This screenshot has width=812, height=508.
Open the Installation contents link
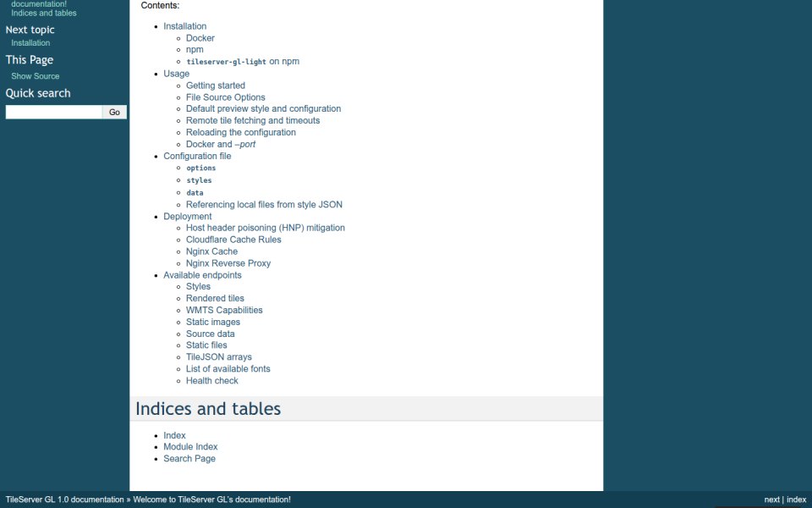(185, 26)
